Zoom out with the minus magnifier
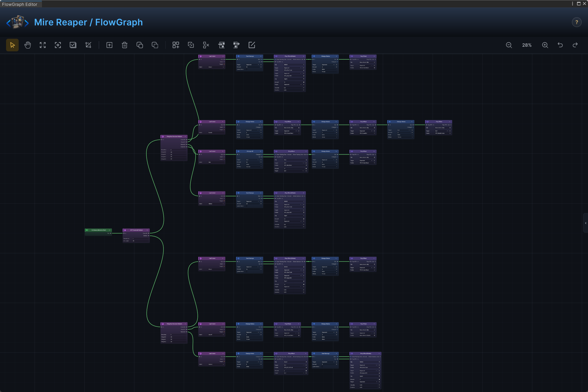588x392 pixels. 509,45
